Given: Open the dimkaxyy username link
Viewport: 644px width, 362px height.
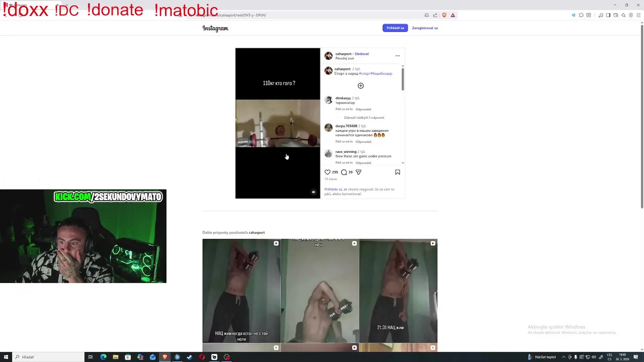Looking at the screenshot, I should point(343,98).
